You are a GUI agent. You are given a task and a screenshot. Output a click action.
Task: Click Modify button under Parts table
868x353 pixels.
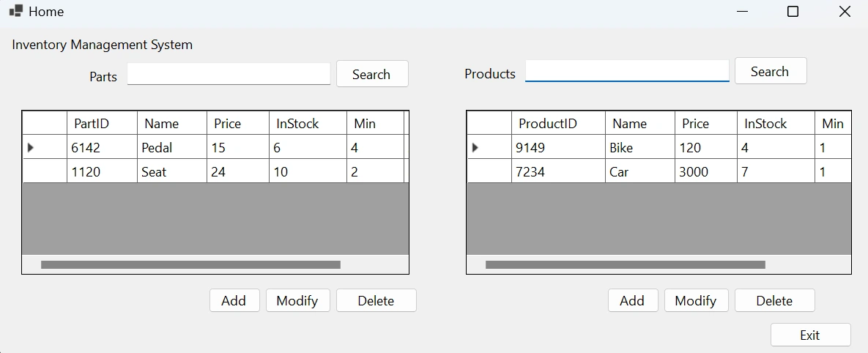pos(298,300)
